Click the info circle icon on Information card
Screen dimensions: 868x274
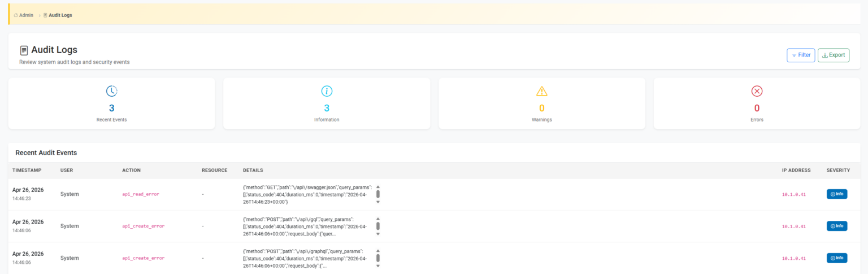[327, 91]
